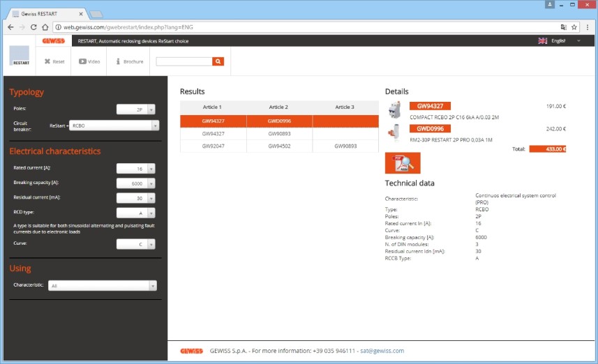
Task: Click the 191.00 € price
Action: tap(556, 106)
